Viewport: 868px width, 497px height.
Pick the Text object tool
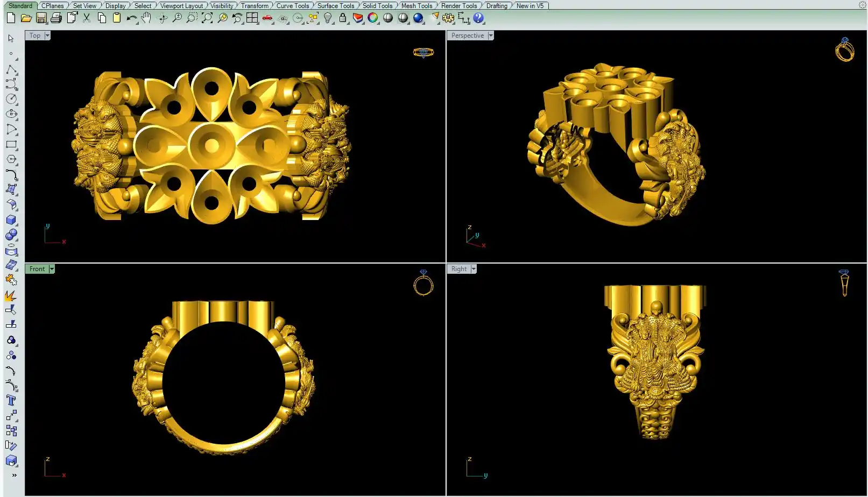(x=11, y=400)
